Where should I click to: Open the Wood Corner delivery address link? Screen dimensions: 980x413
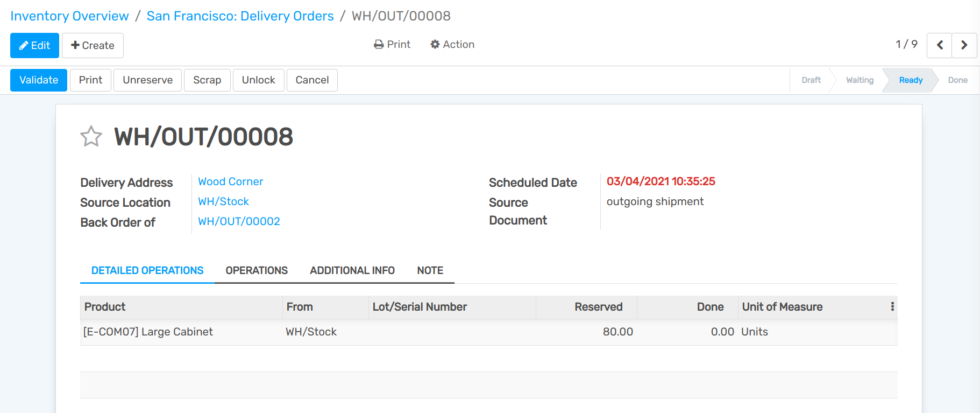[231, 181]
